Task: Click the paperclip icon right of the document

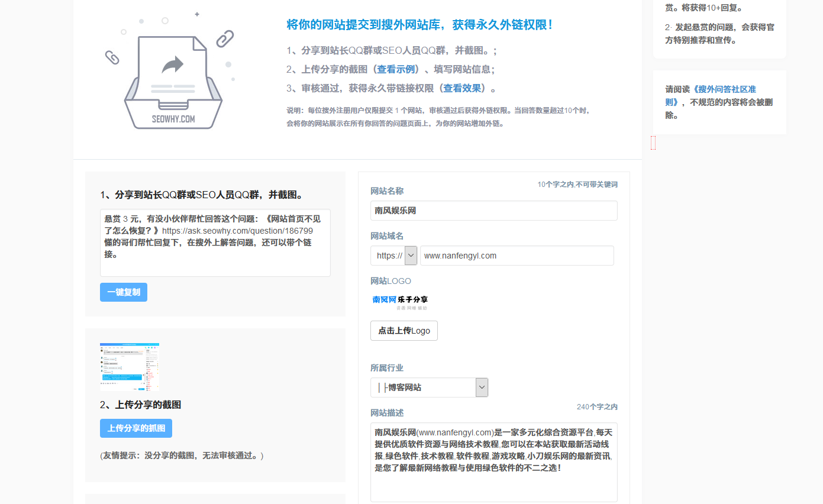Action: pyautogui.click(x=225, y=39)
